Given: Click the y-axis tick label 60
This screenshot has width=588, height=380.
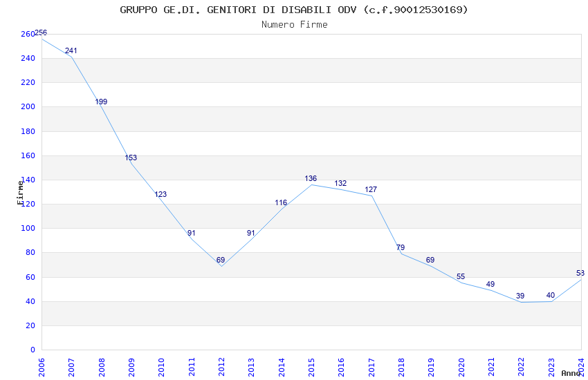Looking at the screenshot, I should click(x=30, y=277).
